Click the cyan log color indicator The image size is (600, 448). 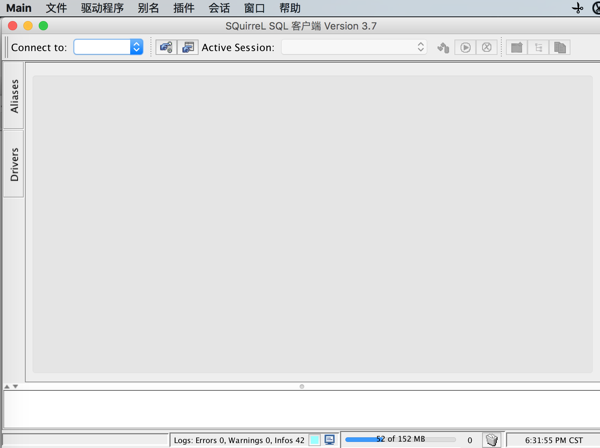click(x=315, y=440)
